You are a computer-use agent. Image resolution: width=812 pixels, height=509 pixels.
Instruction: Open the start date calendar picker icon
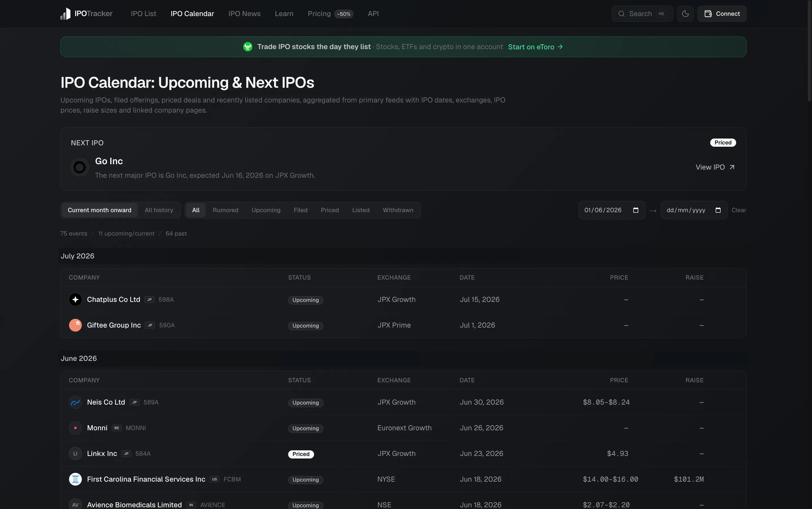coord(636,210)
